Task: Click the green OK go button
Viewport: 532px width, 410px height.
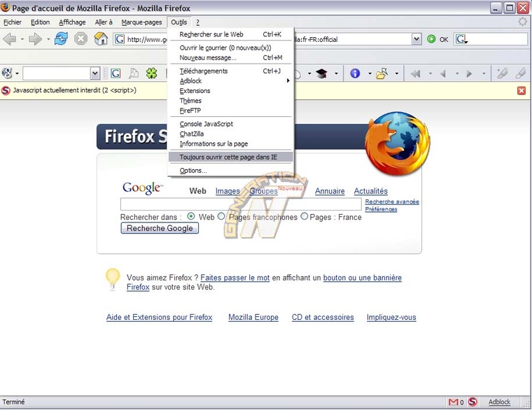Action: (x=437, y=39)
